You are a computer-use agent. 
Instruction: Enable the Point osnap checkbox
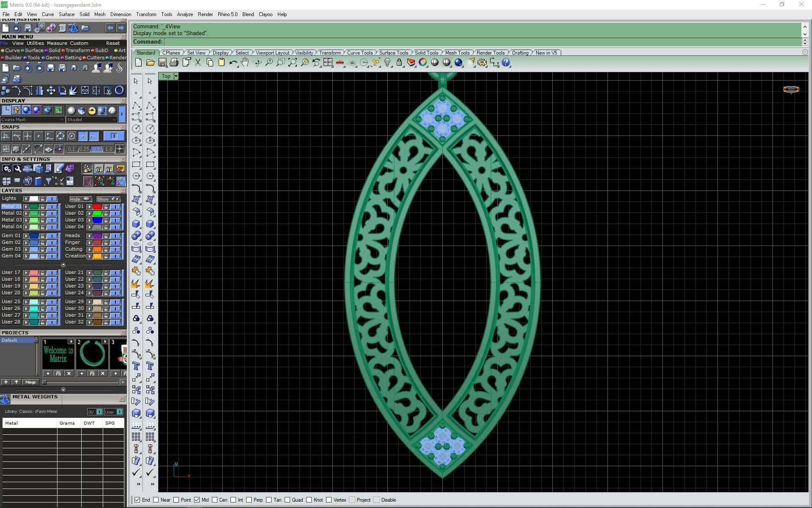point(176,500)
